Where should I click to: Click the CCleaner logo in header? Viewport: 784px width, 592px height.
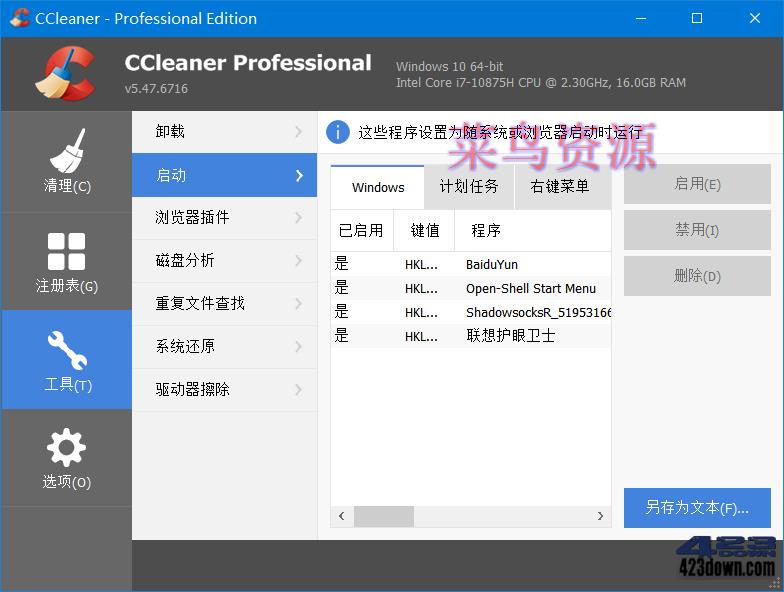tap(64, 74)
